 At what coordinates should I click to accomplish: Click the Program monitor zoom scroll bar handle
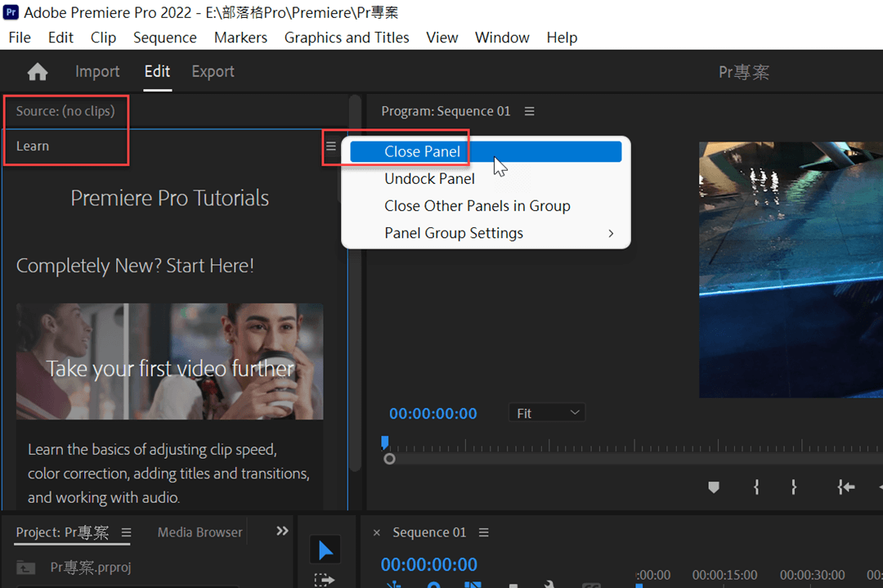click(x=389, y=459)
